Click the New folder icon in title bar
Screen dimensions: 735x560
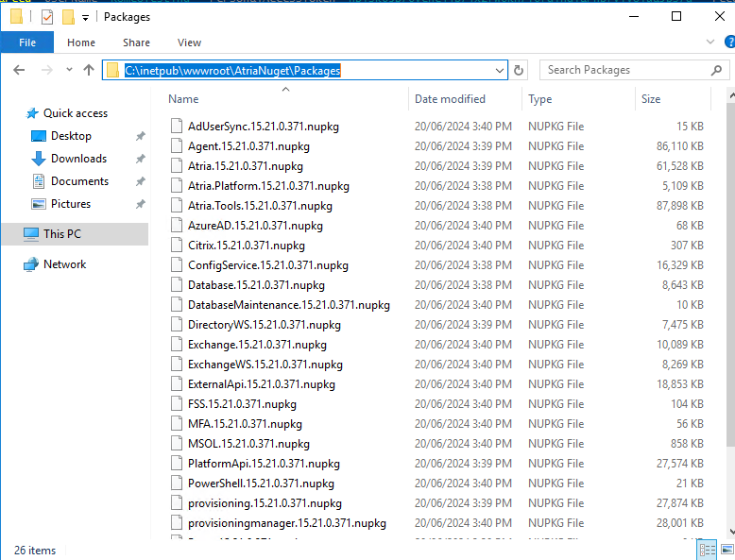[68, 17]
